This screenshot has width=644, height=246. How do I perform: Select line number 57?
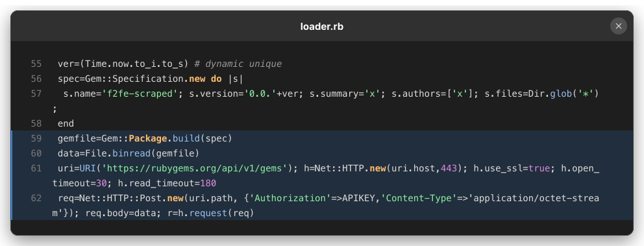coord(36,93)
